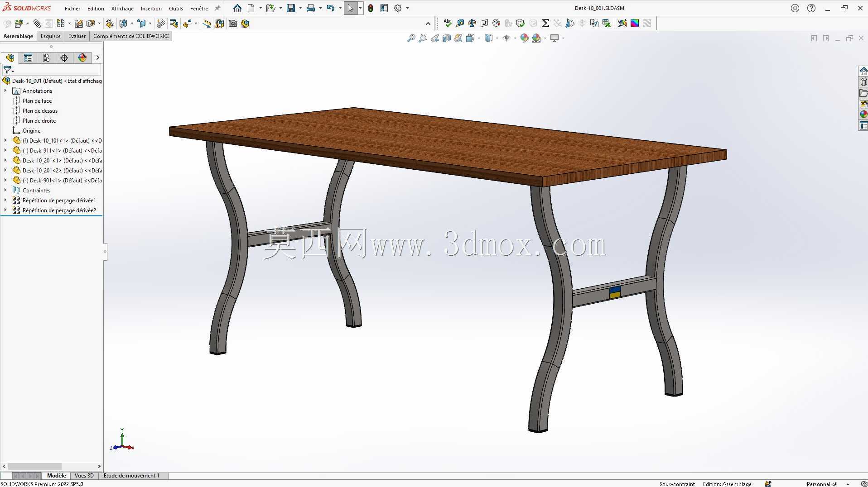
Task: Click the Rebuild traffic light icon
Action: (x=371, y=8)
